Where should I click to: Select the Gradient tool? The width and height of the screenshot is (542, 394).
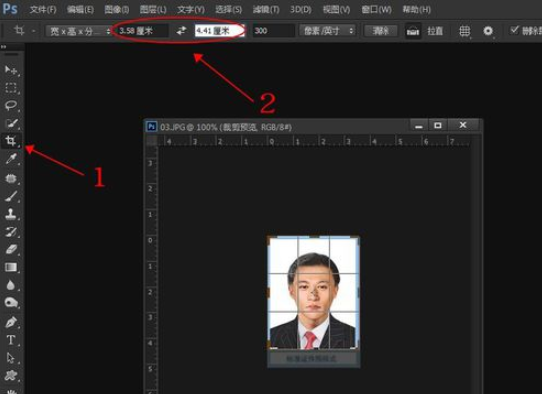pos(11,267)
